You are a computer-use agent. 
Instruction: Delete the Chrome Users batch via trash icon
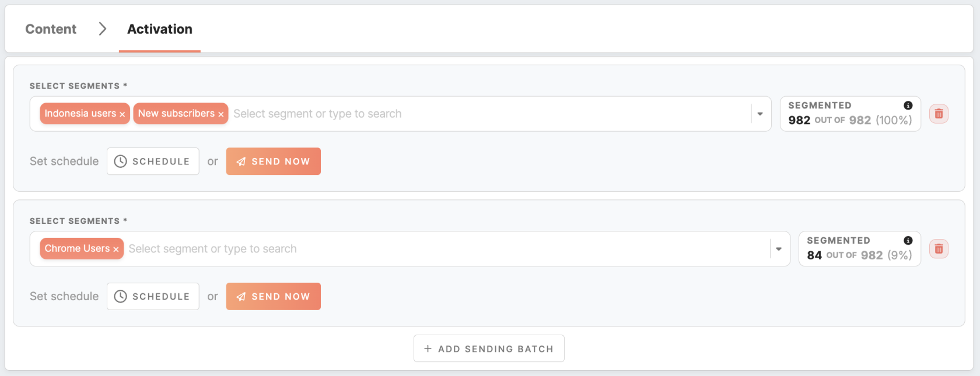tap(939, 249)
